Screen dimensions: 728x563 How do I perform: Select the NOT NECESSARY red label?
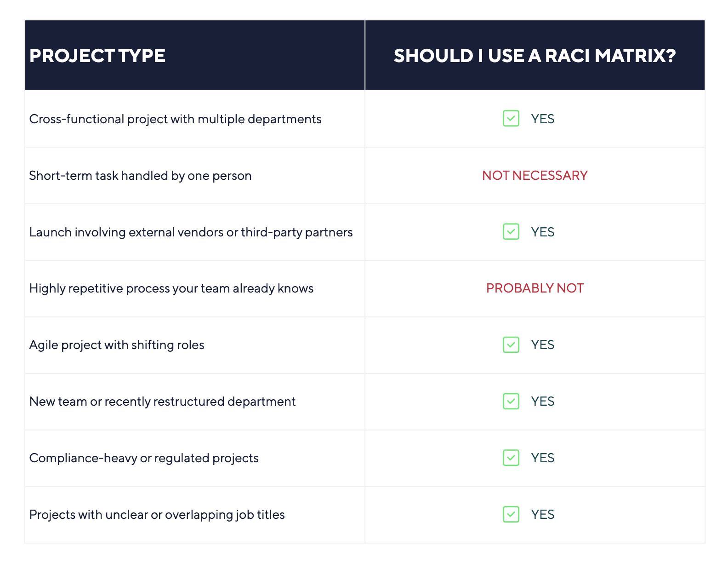[535, 175]
